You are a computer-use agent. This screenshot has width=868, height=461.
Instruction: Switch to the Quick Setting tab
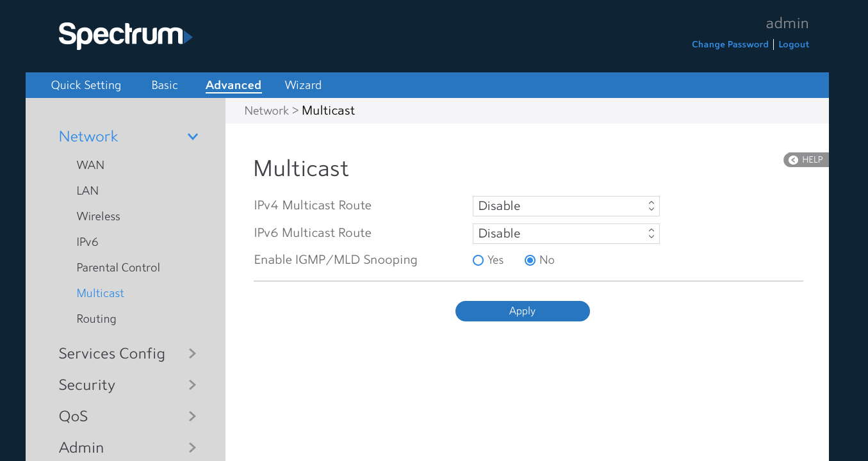86,85
